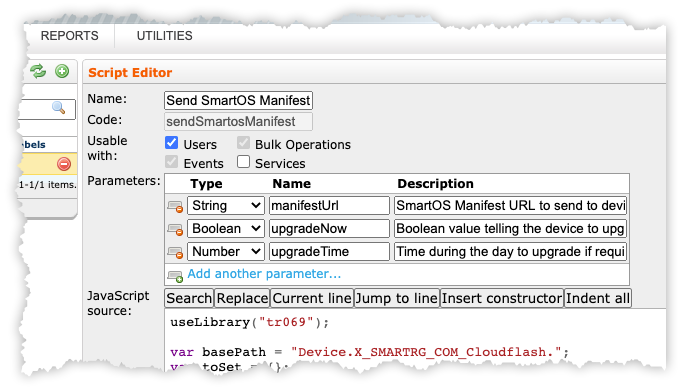The height and width of the screenshot is (390, 679).
Task: Click the upgradeTime name field
Action: click(x=329, y=251)
